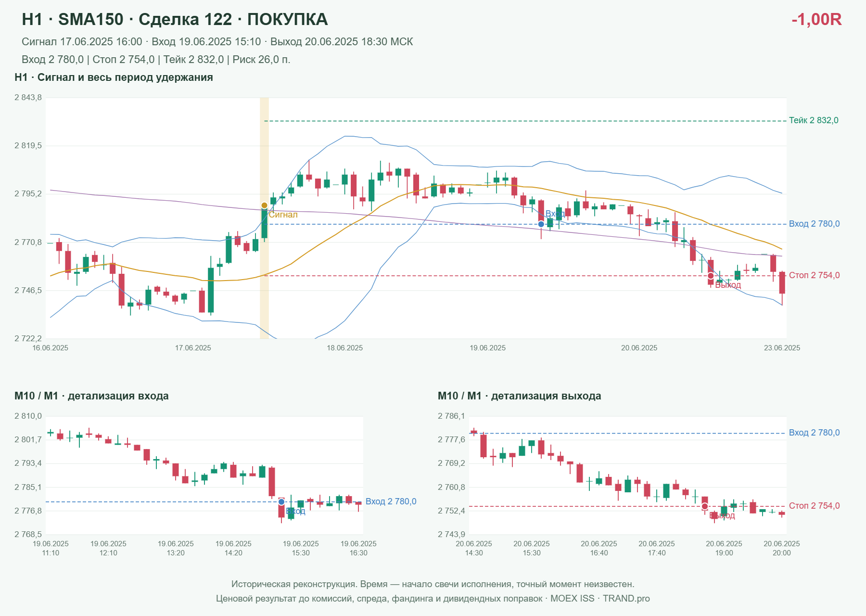Click the 17.06.2025 date axis label
Viewport: 866px width, 616px height.
(193, 348)
